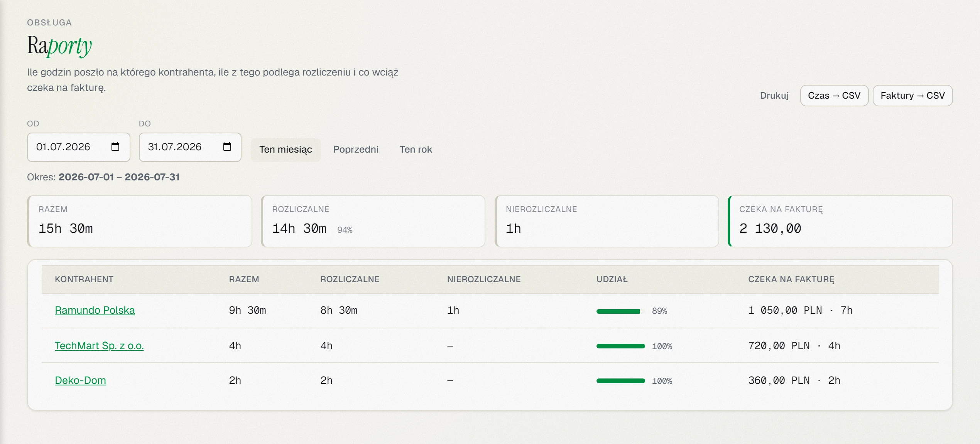The height and width of the screenshot is (444, 980).
Task: Open the calendar picker in the OD date field
Action: pos(115,147)
